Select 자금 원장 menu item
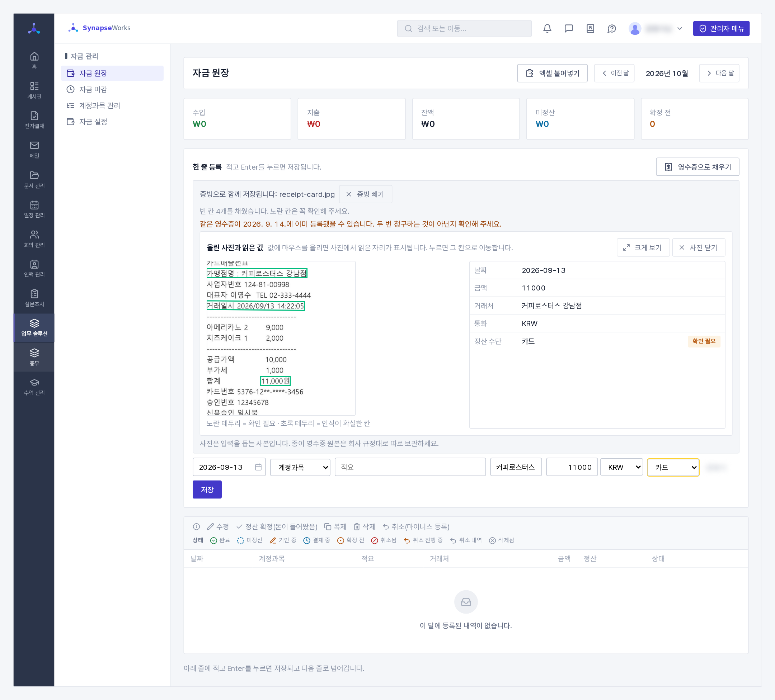 pos(112,73)
